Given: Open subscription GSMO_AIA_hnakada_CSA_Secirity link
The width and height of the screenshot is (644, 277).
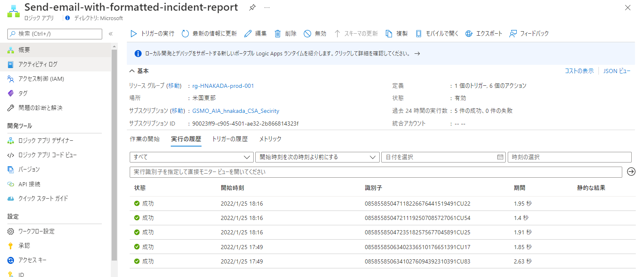Looking at the screenshot, I should (x=236, y=111).
